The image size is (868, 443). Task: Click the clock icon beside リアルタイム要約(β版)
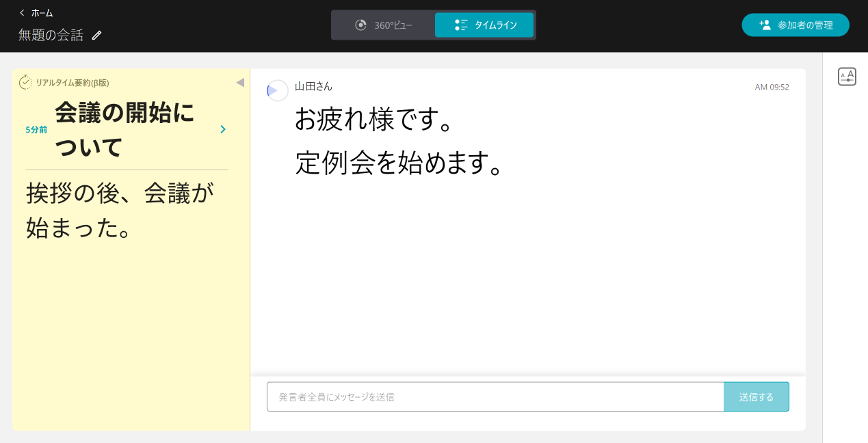pyautogui.click(x=25, y=82)
